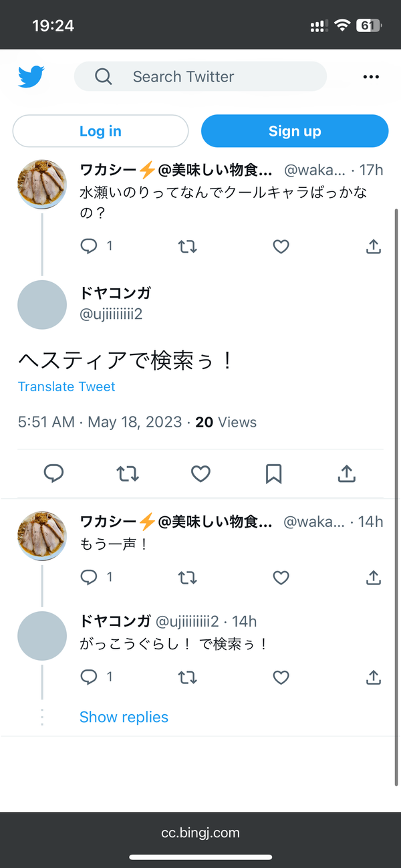The width and height of the screenshot is (401, 868).
Task: Click the Search Twitter field
Action: pos(200,76)
